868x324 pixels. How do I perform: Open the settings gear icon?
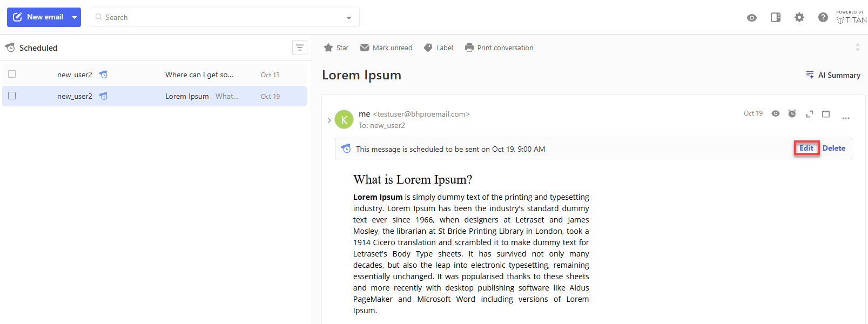pyautogui.click(x=799, y=17)
